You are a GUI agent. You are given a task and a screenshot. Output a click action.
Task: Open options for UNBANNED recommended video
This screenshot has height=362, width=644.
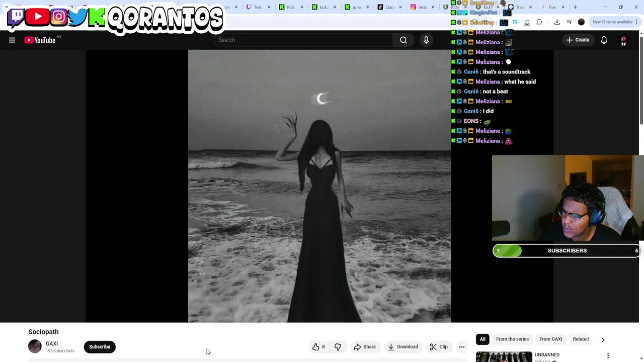click(x=608, y=356)
